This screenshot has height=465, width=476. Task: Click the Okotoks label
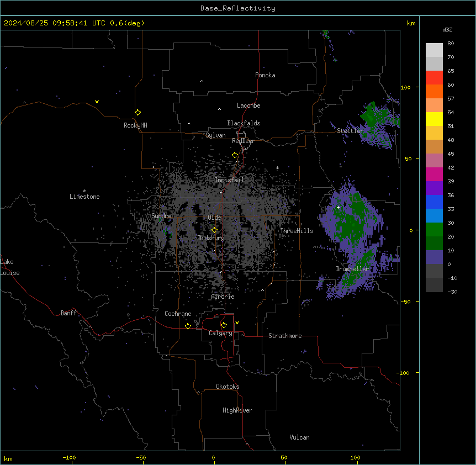pyautogui.click(x=228, y=387)
